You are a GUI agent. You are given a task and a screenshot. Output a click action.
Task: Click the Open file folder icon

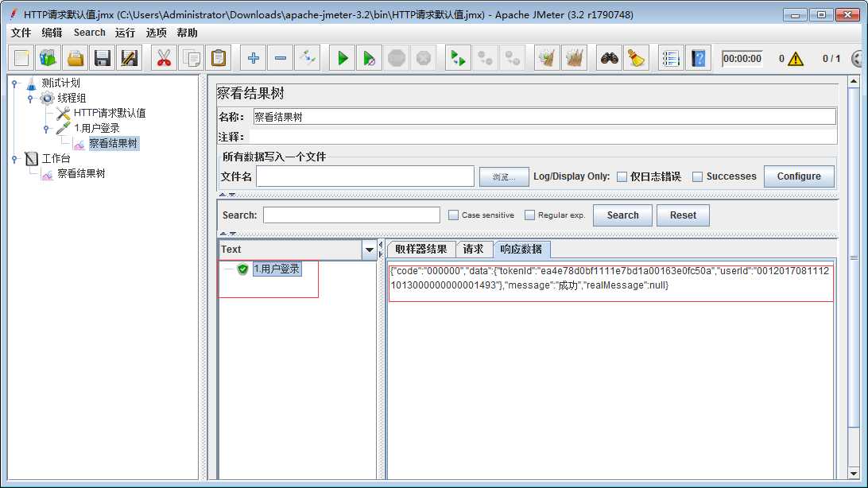click(76, 58)
